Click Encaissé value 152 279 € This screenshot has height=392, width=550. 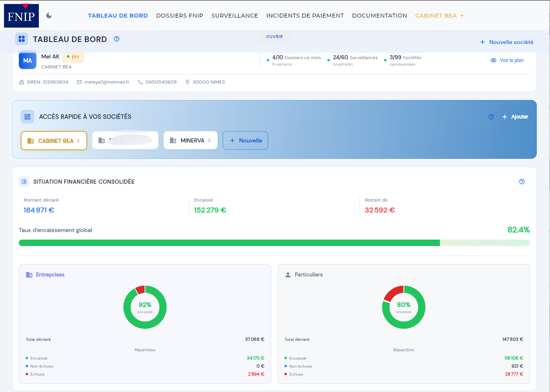210,210
